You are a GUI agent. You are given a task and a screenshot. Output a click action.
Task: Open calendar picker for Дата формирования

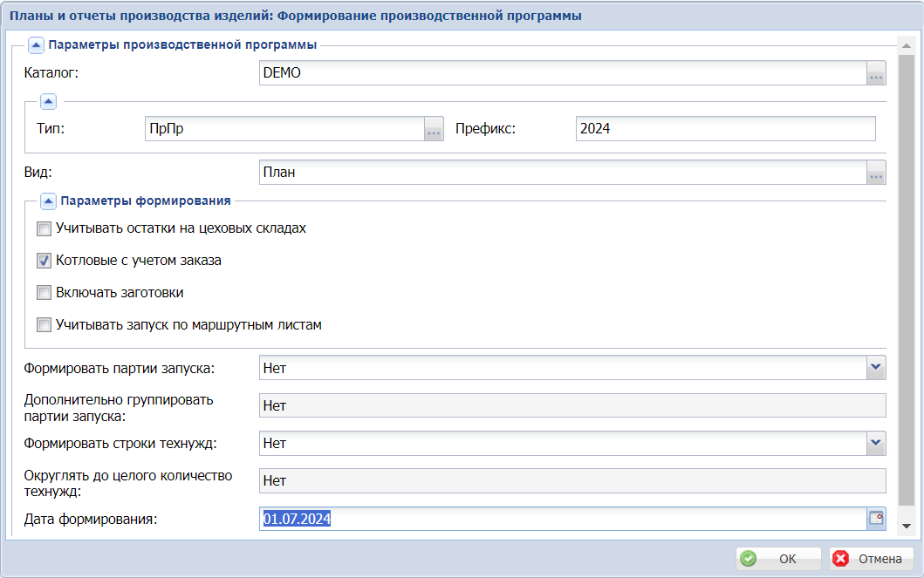pyautogui.click(x=876, y=519)
